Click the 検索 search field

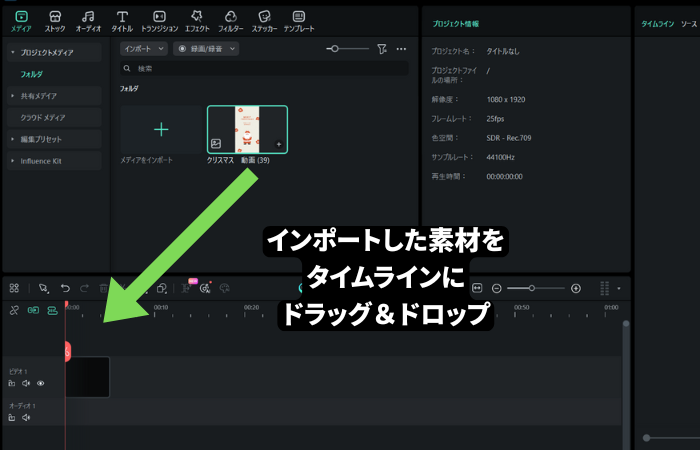(x=264, y=68)
